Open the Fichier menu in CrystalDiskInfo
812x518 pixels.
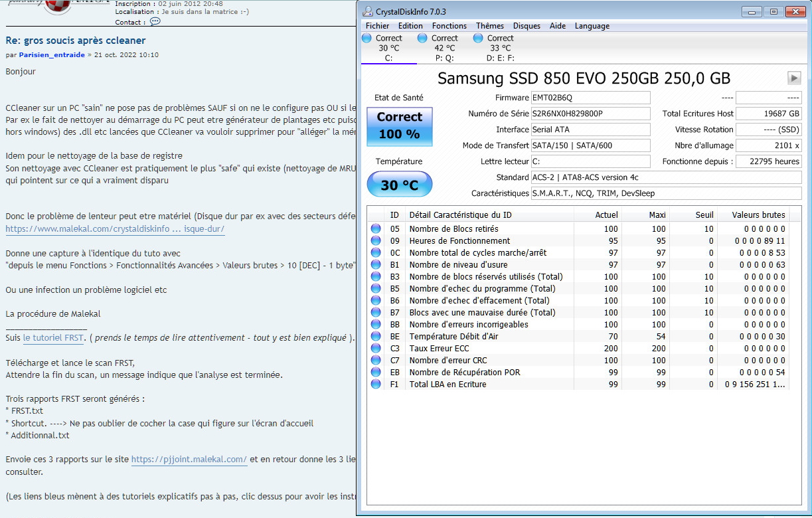click(377, 26)
